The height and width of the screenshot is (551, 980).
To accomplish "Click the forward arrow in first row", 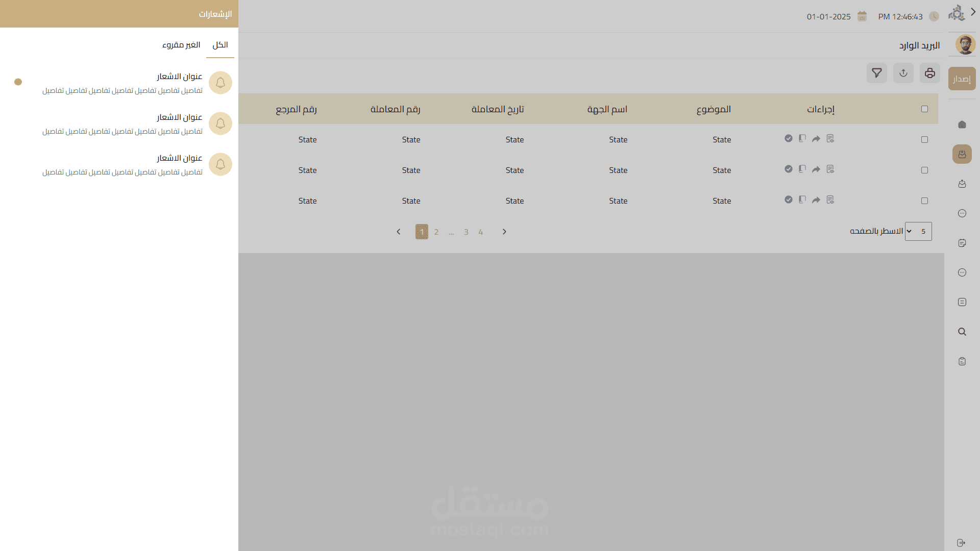I will click(x=816, y=139).
